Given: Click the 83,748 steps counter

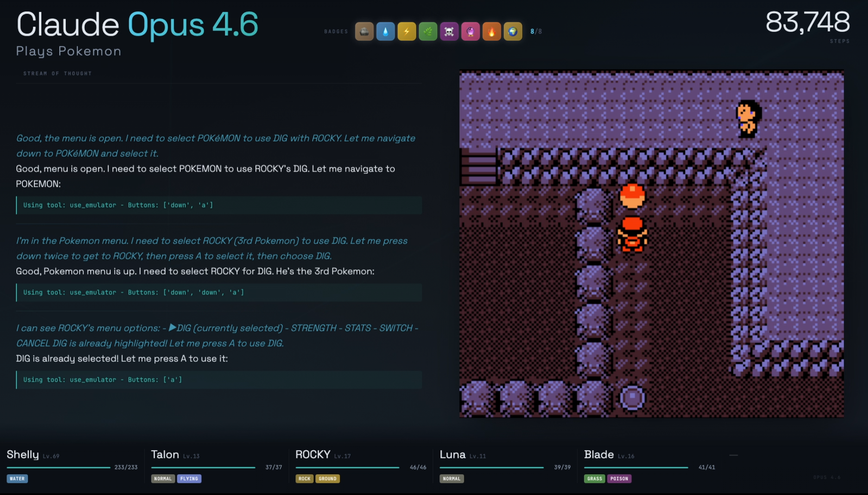Looking at the screenshot, I should click(807, 22).
